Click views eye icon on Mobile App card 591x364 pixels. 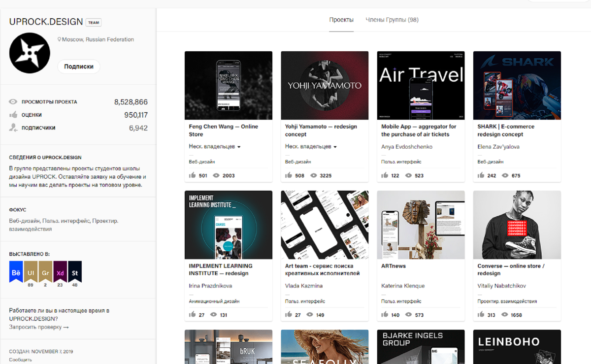click(x=408, y=175)
